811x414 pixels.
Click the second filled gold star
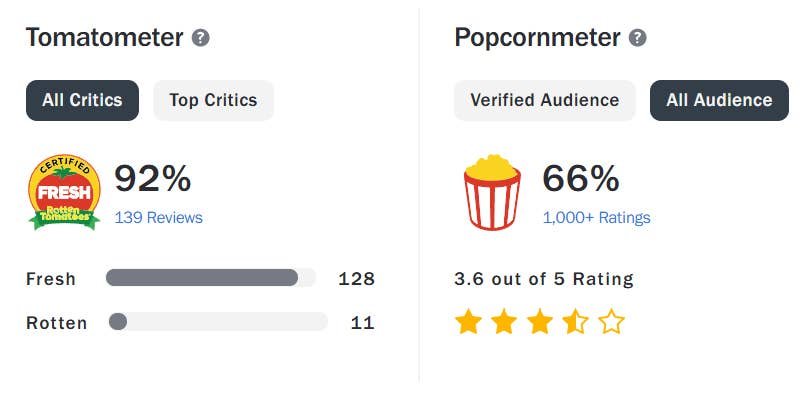pyautogui.click(x=504, y=321)
